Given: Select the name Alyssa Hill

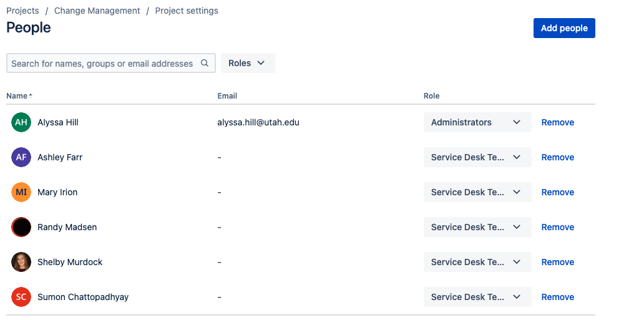Looking at the screenshot, I should click(58, 122).
